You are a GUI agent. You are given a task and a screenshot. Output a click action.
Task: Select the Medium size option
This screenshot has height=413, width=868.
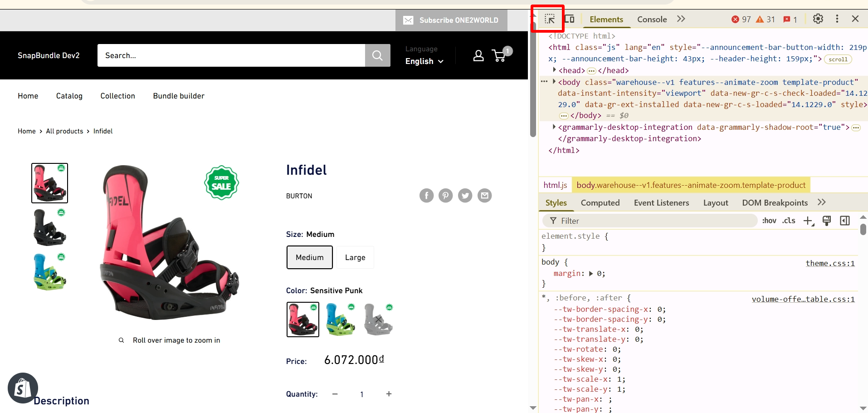310,257
